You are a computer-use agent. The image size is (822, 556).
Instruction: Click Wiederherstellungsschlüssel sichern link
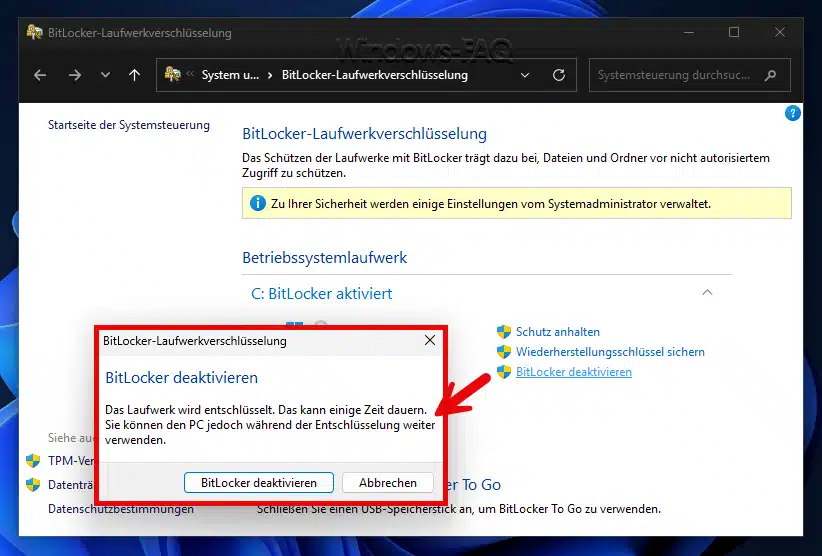click(x=610, y=352)
